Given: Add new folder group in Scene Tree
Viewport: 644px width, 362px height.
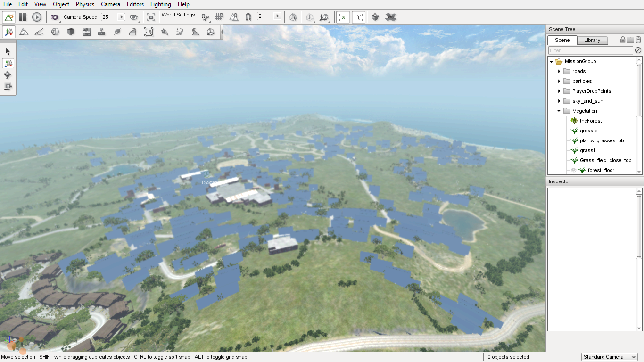Looking at the screenshot, I should point(630,40).
